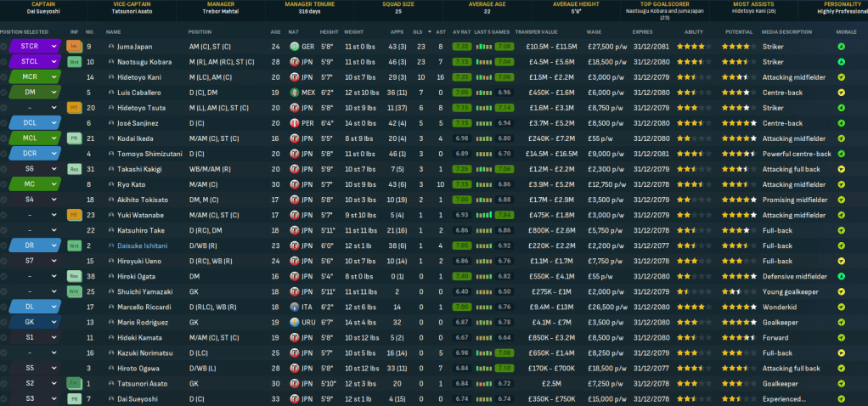Toggle the selection tick for Mario Rodríguez's row

(4, 323)
